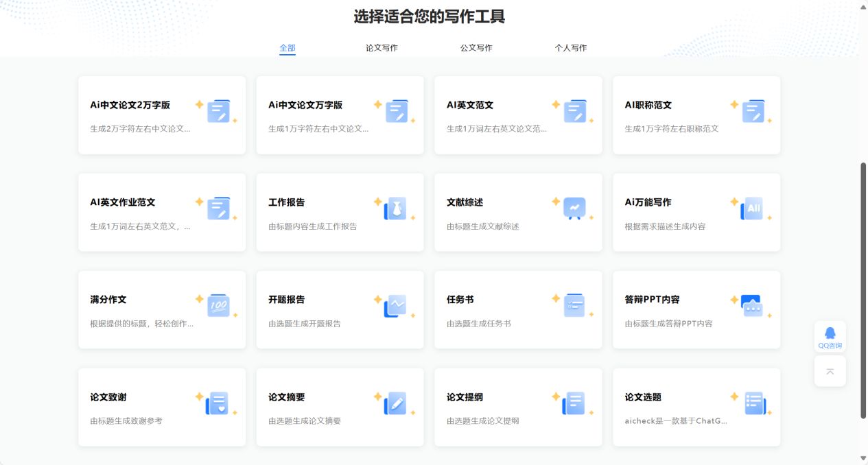Click the 论文摘要 pencil icon
Viewport: 868px width, 465px height.
click(x=395, y=403)
